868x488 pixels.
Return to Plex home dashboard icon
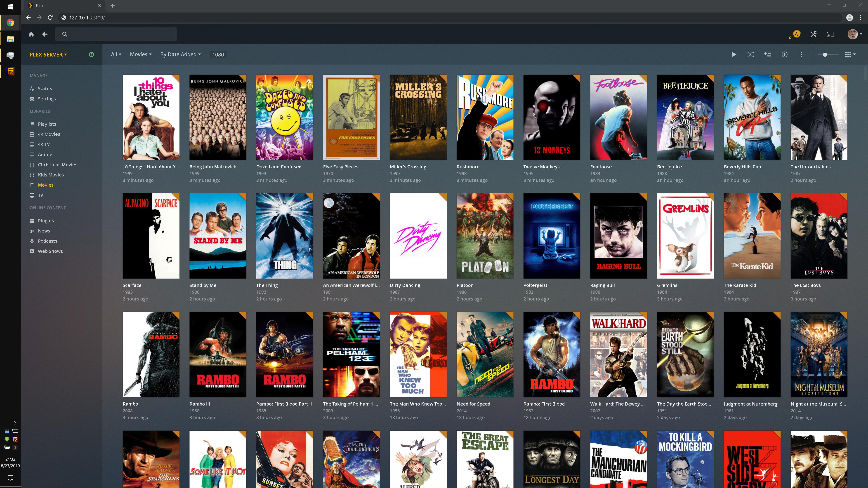(x=31, y=34)
